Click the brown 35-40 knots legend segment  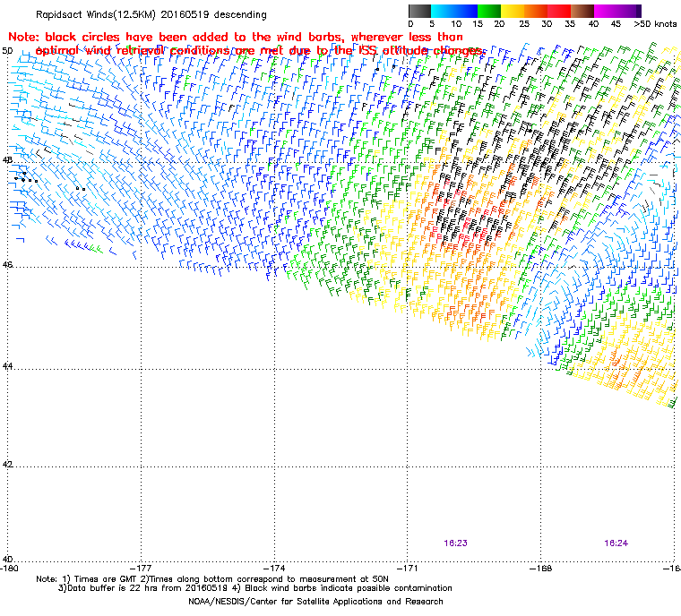pos(582,11)
